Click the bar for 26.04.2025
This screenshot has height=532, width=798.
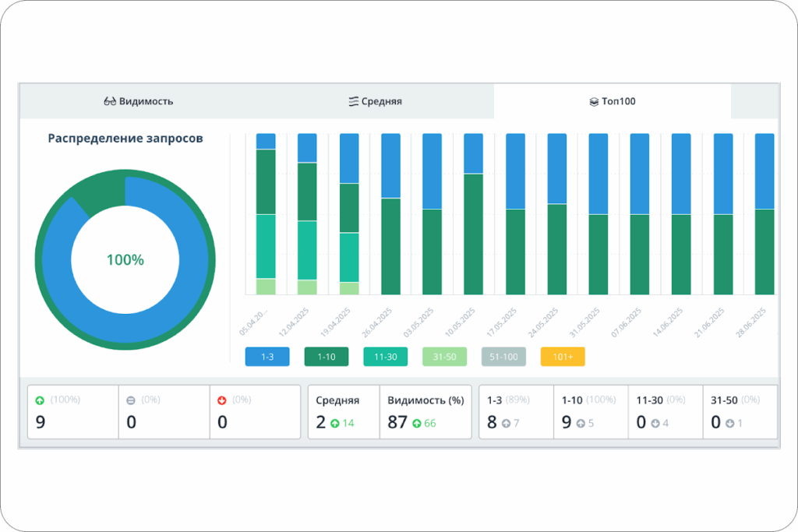(x=391, y=214)
